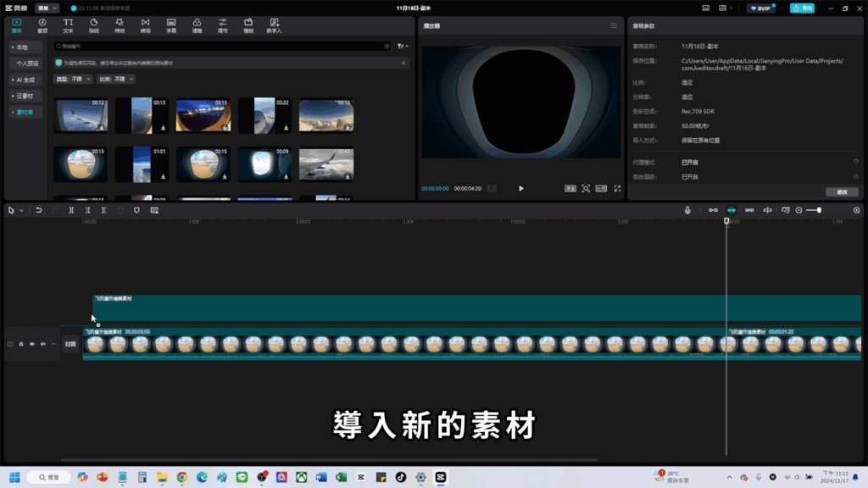Hide the main track with the eye icon
Image resolution: width=868 pixels, height=488 pixels.
pyautogui.click(x=32, y=344)
